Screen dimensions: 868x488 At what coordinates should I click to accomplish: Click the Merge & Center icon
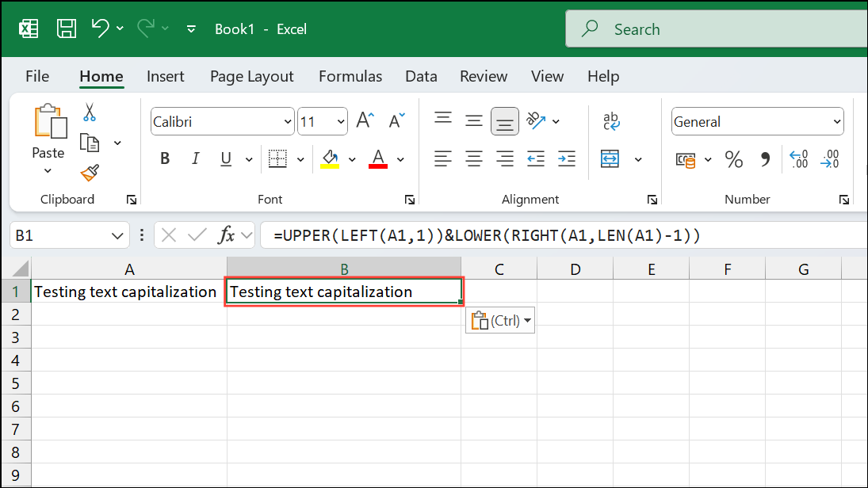point(610,158)
